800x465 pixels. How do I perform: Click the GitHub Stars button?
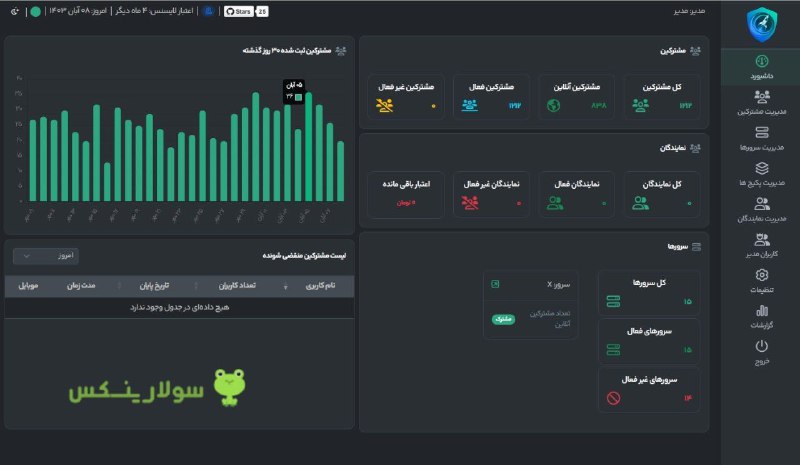coord(239,11)
